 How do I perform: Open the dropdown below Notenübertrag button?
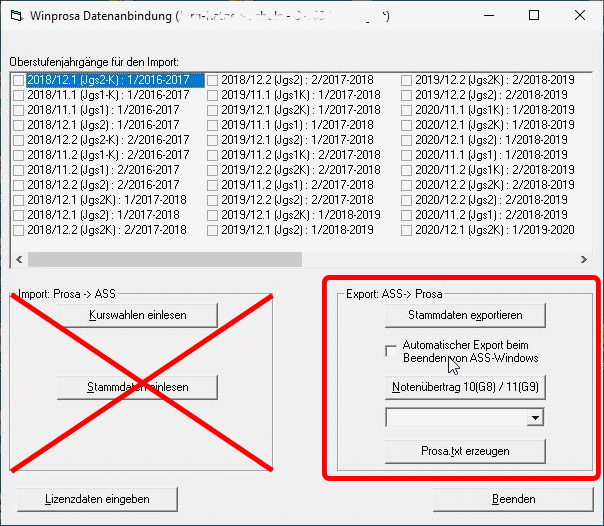[x=536, y=418]
